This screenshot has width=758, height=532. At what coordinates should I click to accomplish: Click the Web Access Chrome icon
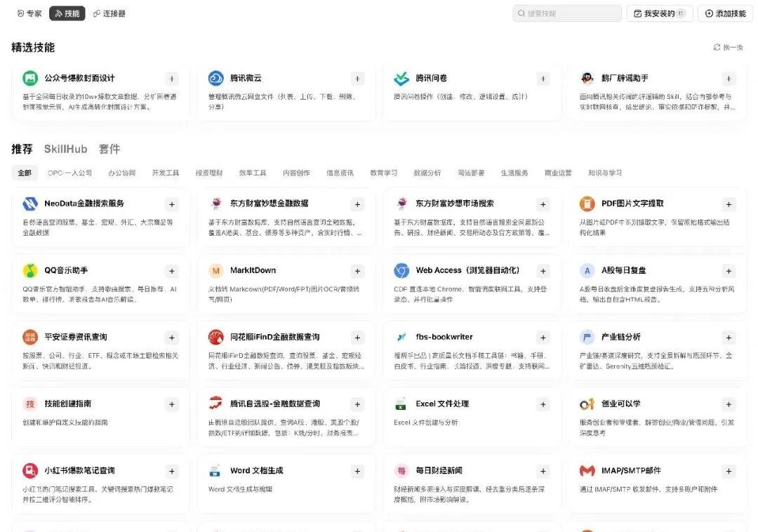(401, 271)
